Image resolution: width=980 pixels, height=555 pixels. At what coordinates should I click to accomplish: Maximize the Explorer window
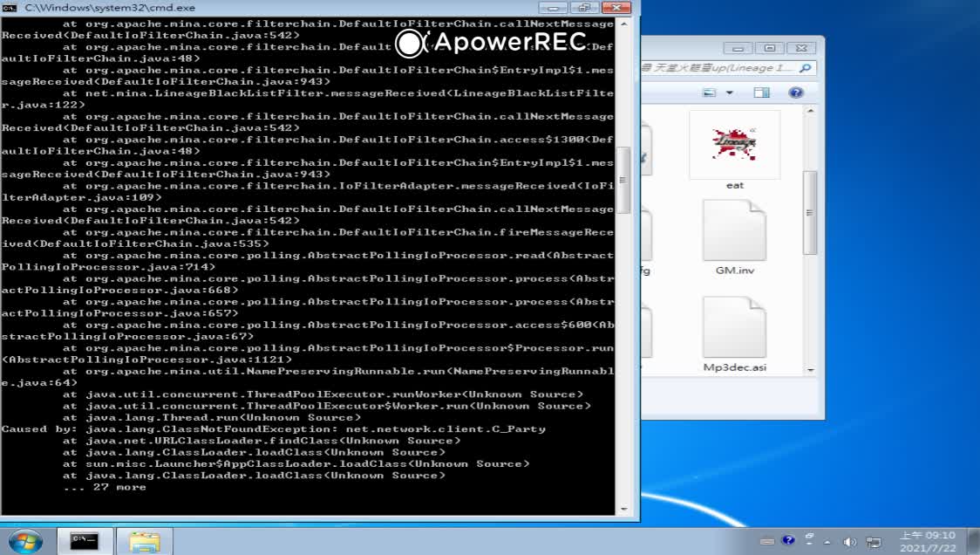tap(770, 48)
